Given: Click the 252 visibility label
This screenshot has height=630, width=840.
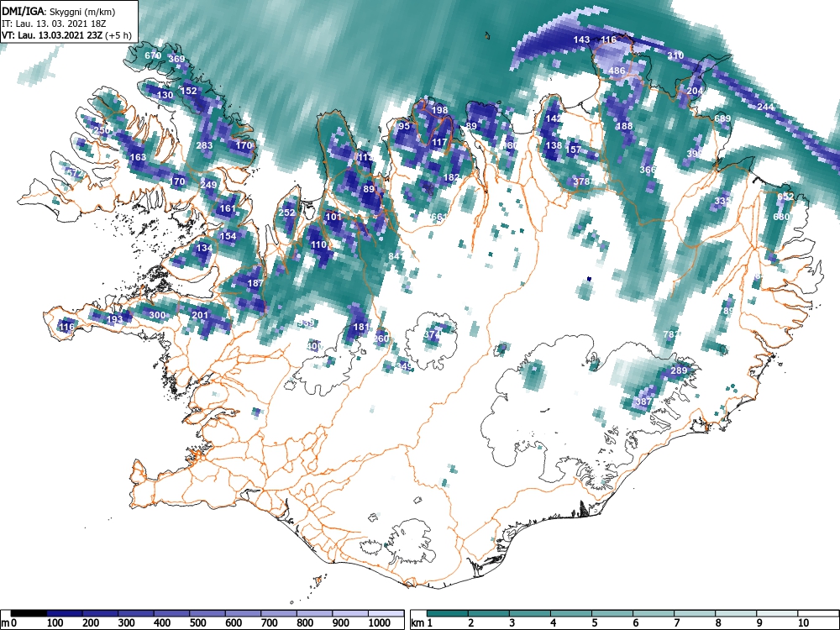Looking at the screenshot, I should (287, 213).
